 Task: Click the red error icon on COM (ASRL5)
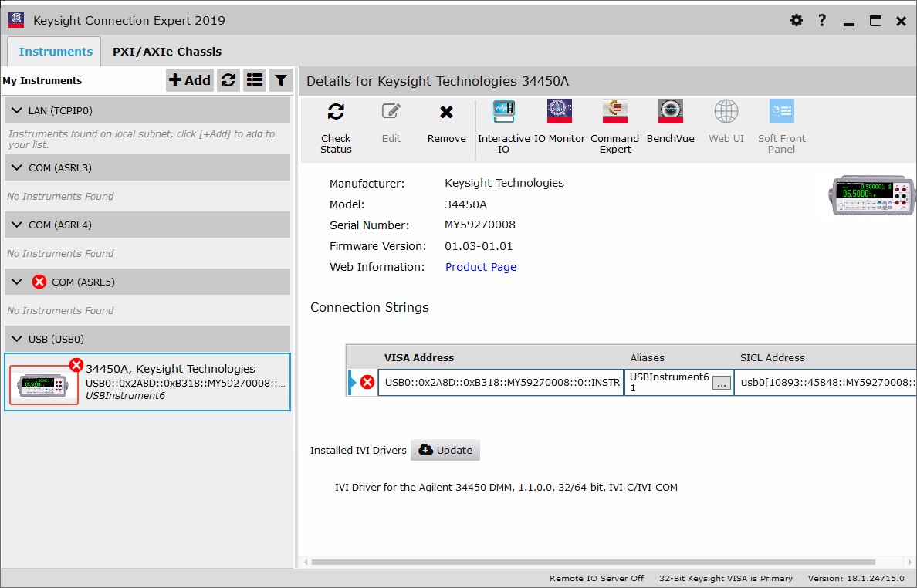pos(39,282)
